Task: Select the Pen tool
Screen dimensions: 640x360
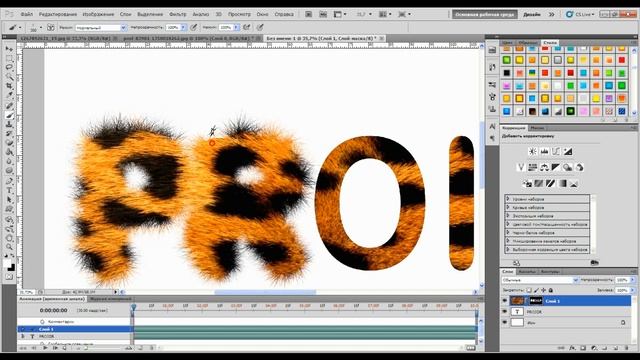Action: point(9,181)
